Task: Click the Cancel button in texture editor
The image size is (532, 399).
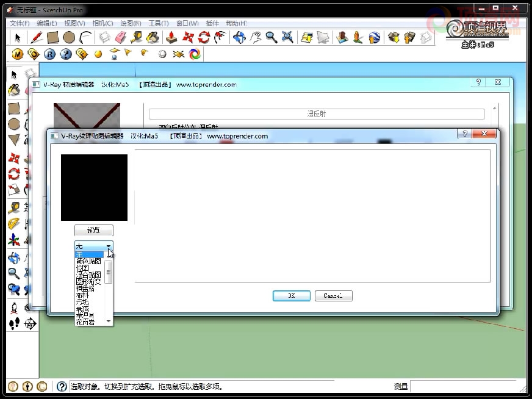Action: point(334,296)
